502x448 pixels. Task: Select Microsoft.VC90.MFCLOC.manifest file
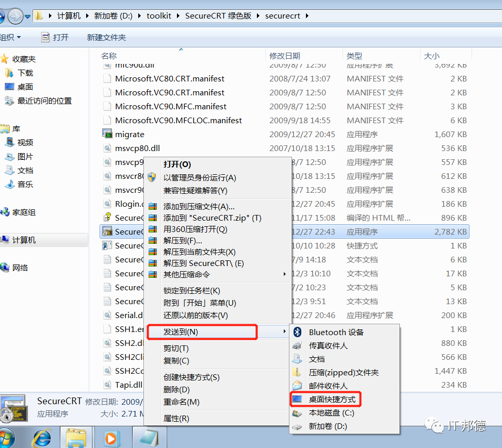[285, 120]
